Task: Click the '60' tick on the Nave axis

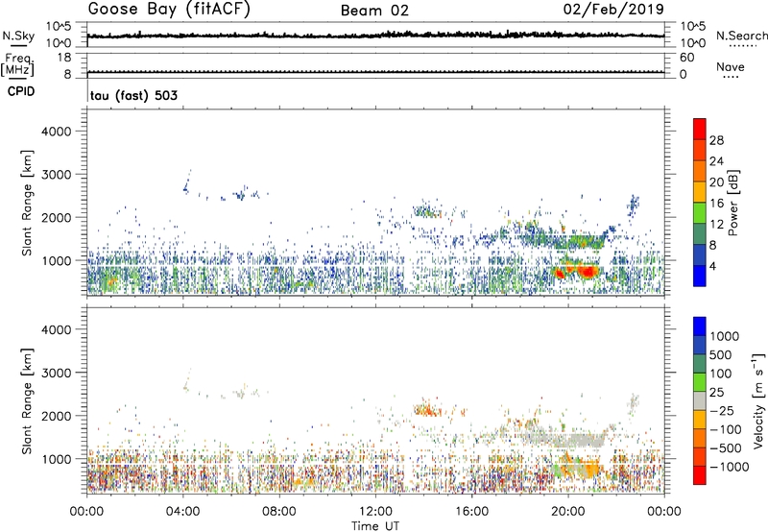Action: click(x=686, y=58)
